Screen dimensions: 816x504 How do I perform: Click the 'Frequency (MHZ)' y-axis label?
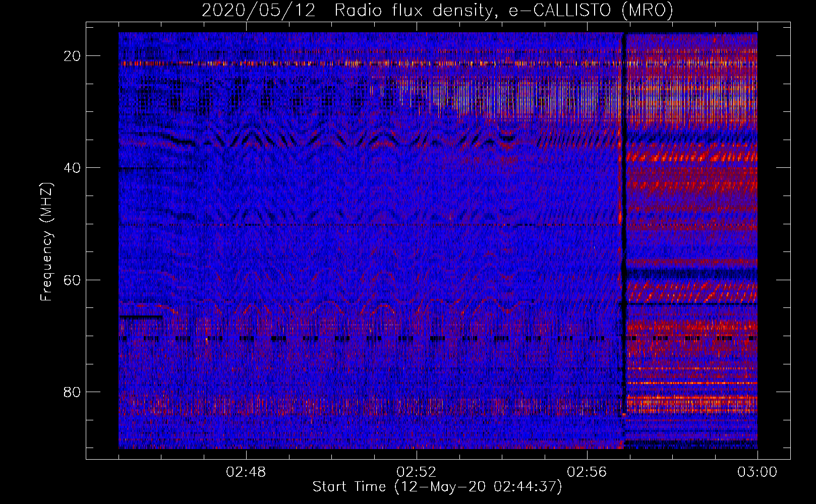click(46, 242)
